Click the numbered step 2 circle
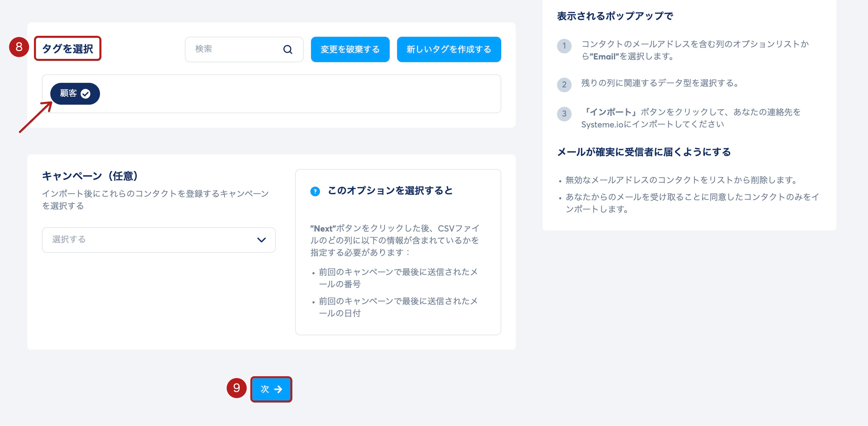 [x=564, y=84]
